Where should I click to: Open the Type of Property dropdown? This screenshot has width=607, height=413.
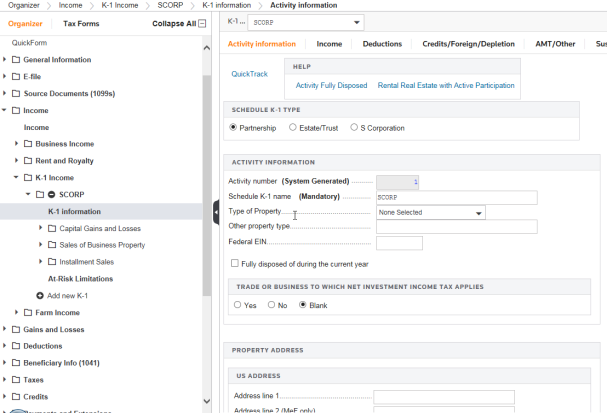pyautogui.click(x=430, y=213)
